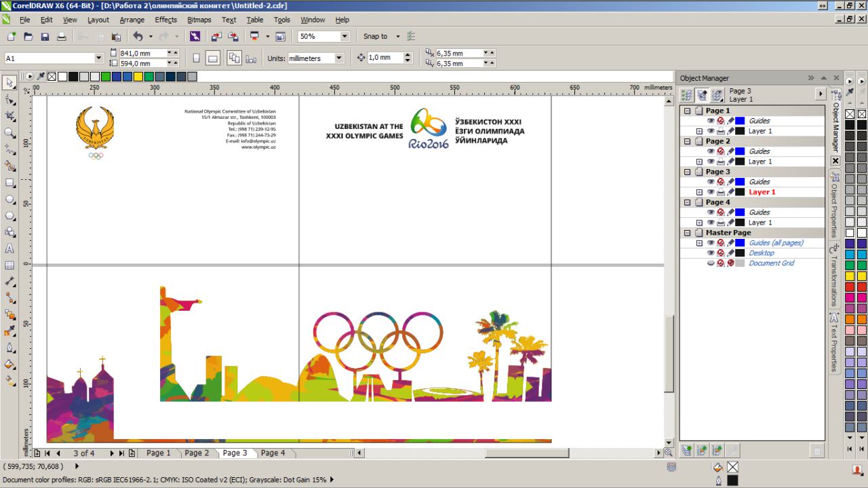Image resolution: width=868 pixels, height=488 pixels.
Task: Open Object Properties docker tab
Action: 835,205
